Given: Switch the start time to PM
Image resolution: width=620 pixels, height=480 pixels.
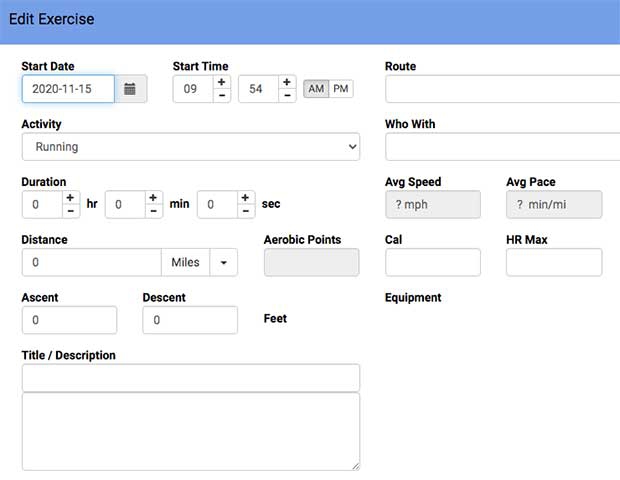Looking at the screenshot, I should click(341, 89).
